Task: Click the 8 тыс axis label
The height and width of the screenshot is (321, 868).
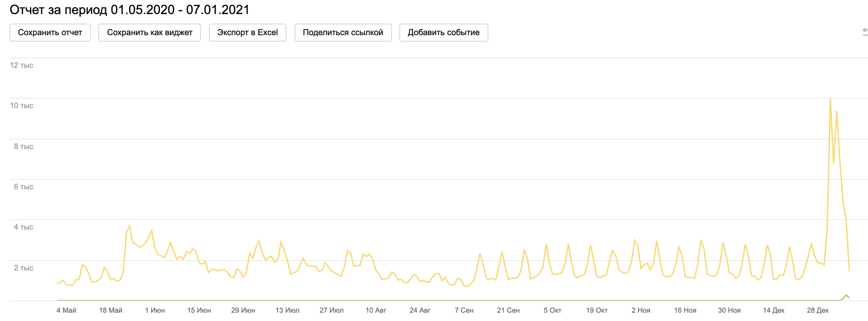Action: coord(24,146)
